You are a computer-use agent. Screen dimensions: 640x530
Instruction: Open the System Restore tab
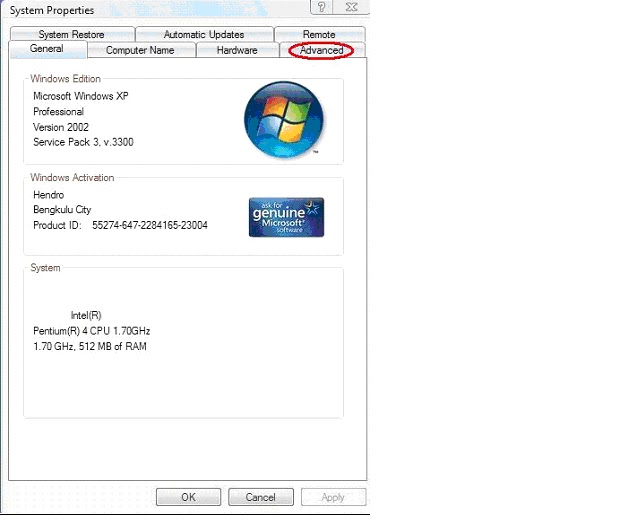(x=72, y=34)
